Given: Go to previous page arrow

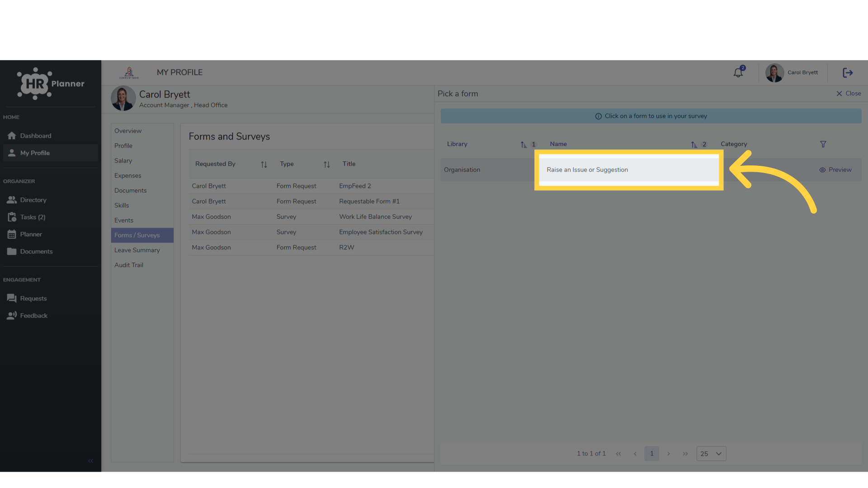Looking at the screenshot, I should 635,454.
